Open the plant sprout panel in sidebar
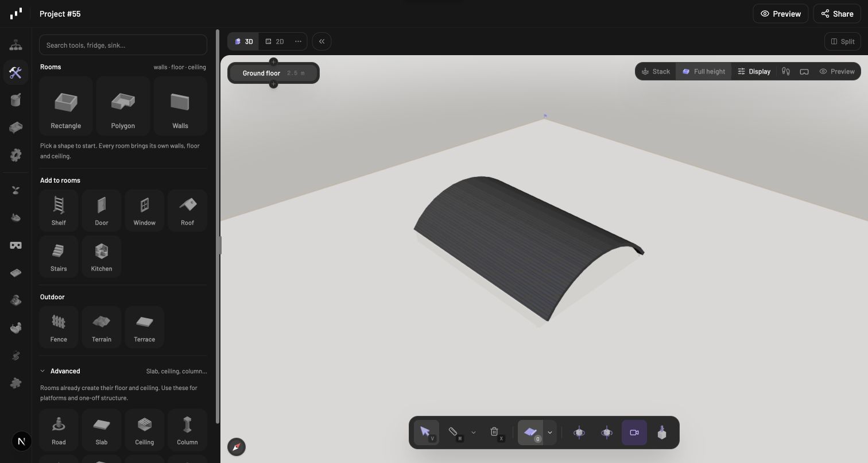868x463 pixels. [x=15, y=190]
